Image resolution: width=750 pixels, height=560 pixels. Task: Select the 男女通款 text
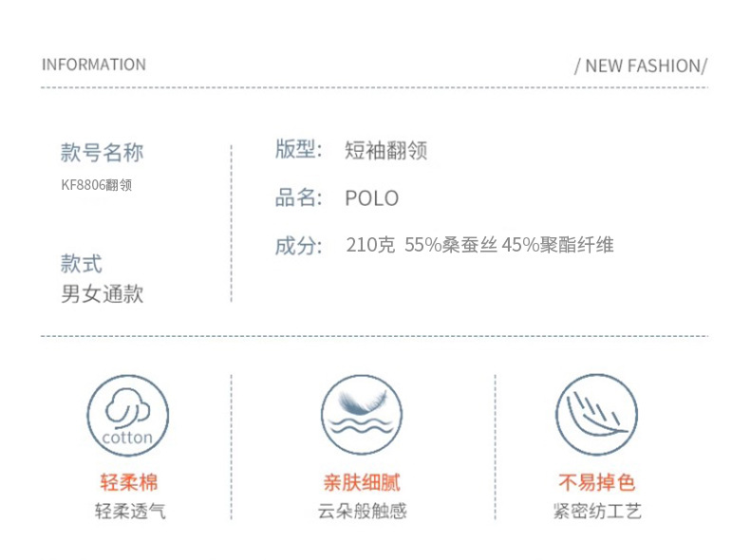click(x=103, y=293)
